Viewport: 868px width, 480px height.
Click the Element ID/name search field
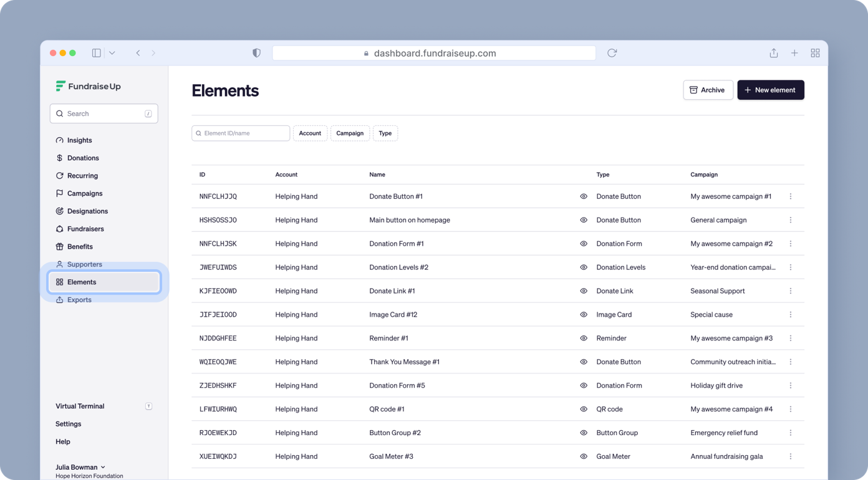[x=240, y=133]
